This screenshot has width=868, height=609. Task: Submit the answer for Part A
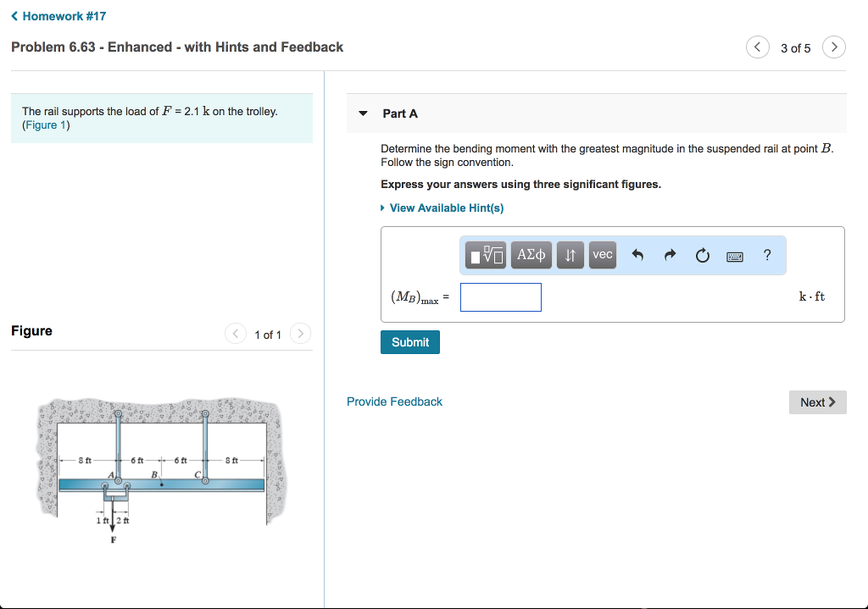(x=410, y=342)
